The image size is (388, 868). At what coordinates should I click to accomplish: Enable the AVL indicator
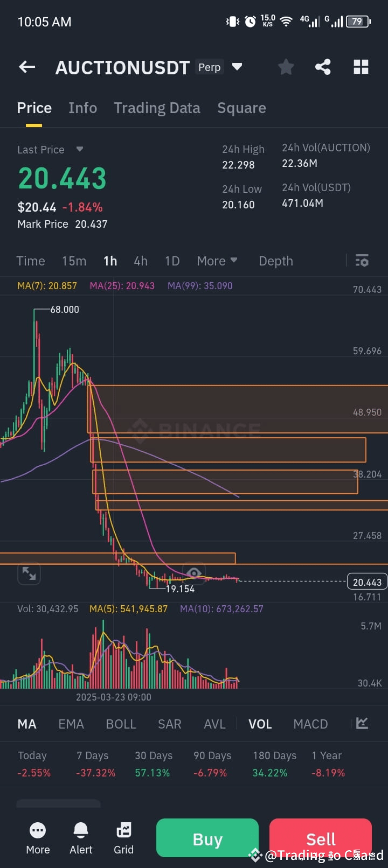click(214, 724)
